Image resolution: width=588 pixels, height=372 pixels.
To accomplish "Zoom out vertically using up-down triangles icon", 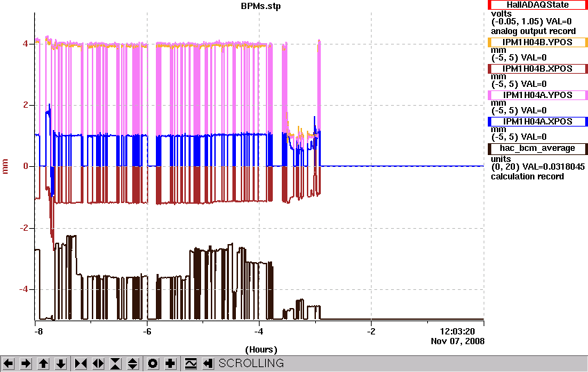I will point(133,364).
